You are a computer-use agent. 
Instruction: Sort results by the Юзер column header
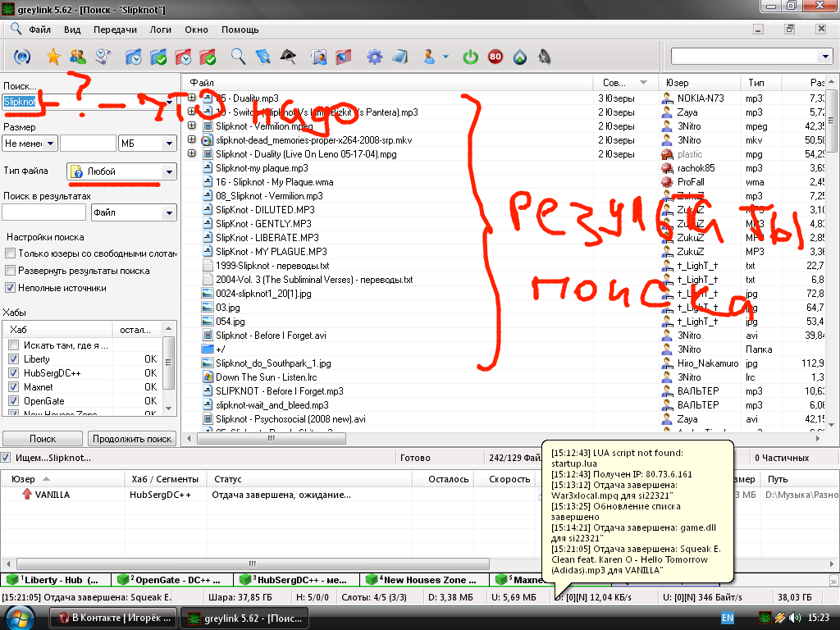700,83
